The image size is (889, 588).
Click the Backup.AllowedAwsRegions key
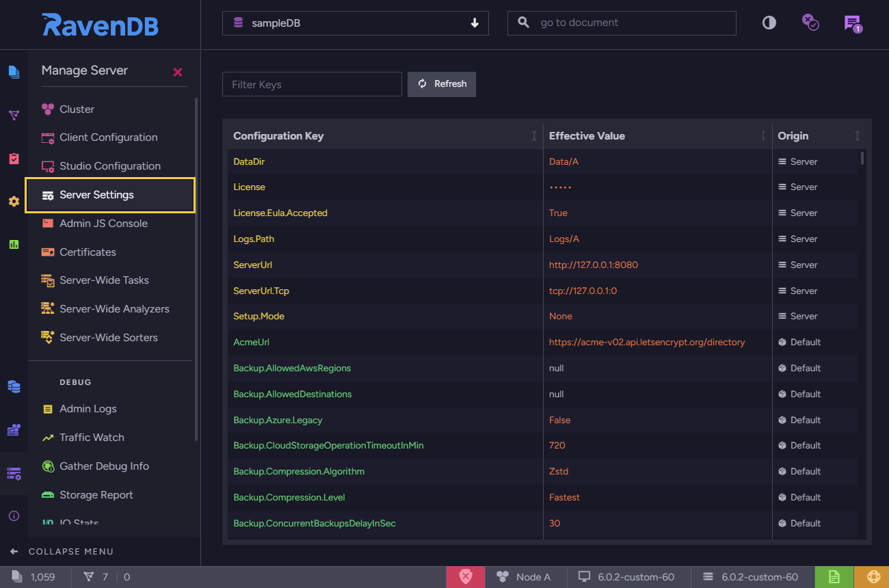[x=292, y=369]
